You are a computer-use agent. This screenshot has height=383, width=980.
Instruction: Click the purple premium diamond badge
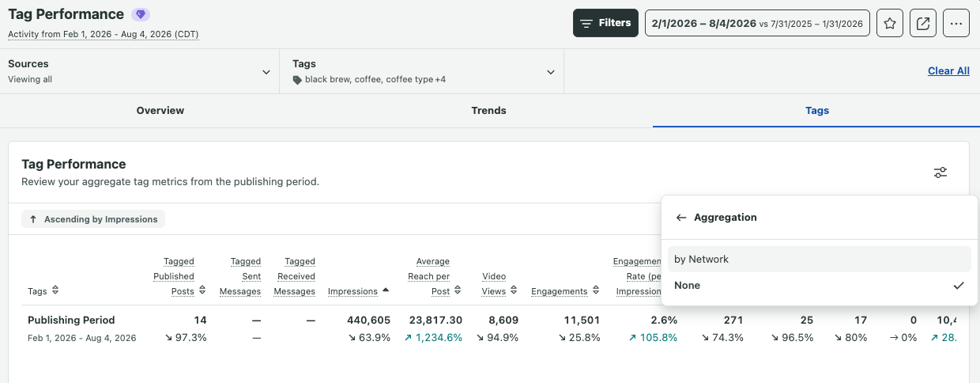(141, 14)
